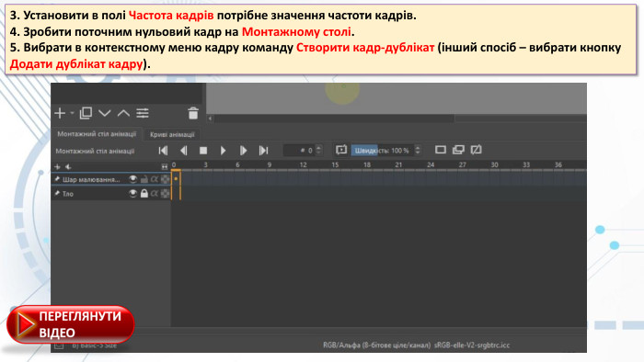Play the animation
Screen dimensions: 644x362
click(x=223, y=151)
